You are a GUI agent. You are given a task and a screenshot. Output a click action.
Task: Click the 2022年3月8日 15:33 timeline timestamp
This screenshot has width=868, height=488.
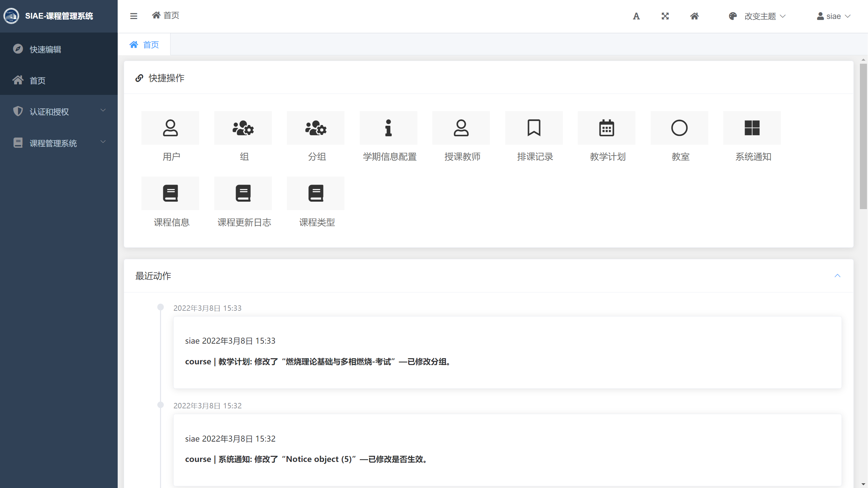point(208,308)
